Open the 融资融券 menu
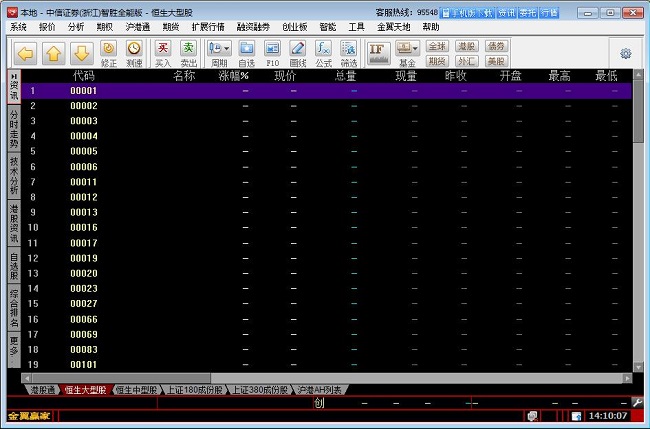650x429 pixels. 253,27
